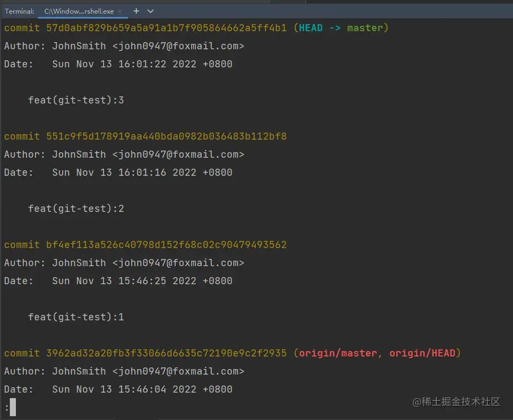Viewport: 513px width, 420px height.
Task: Click the origin/HEAD reference label
Action: click(x=422, y=353)
